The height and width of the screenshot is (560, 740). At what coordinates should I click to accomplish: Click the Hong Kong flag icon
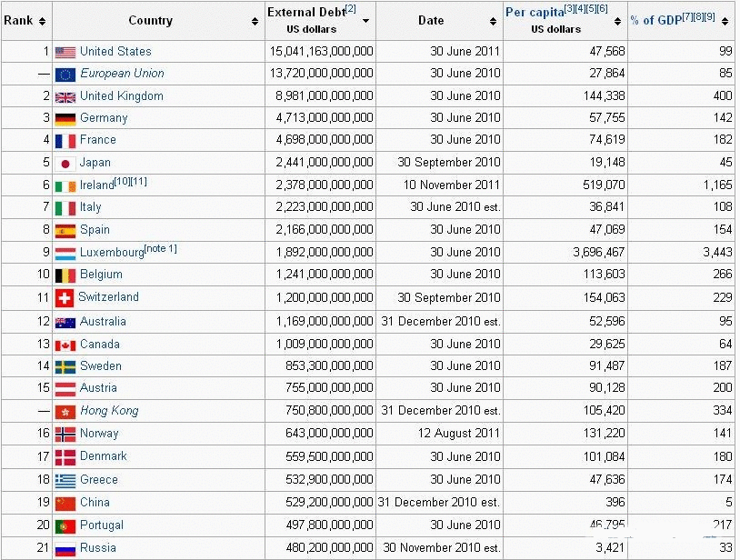coord(65,412)
